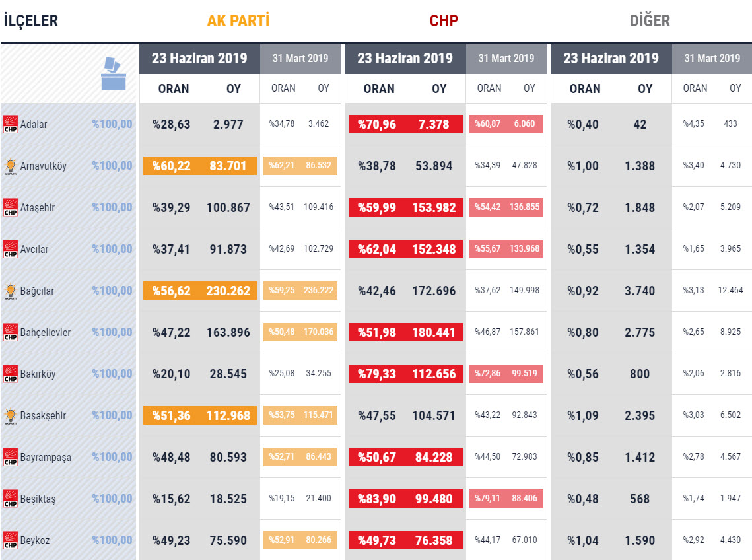Select the CHP column heading

tap(444, 20)
